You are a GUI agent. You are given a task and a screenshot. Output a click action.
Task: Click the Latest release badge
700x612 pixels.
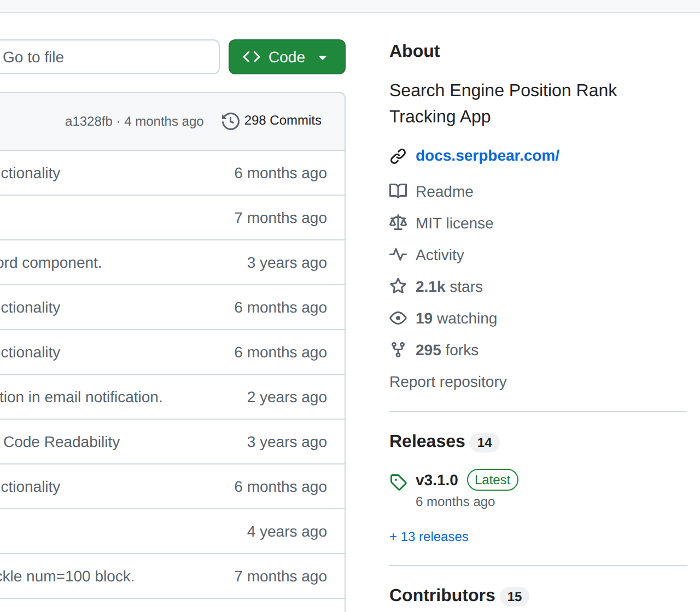point(492,480)
